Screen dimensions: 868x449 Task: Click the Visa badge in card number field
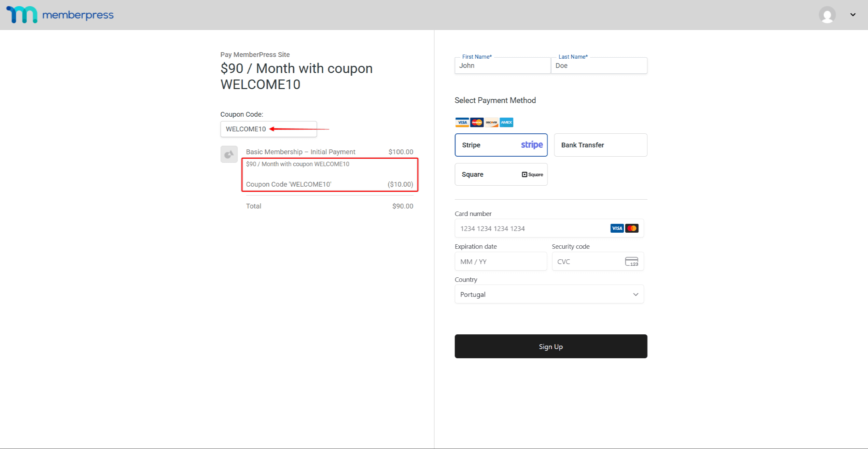(x=617, y=228)
